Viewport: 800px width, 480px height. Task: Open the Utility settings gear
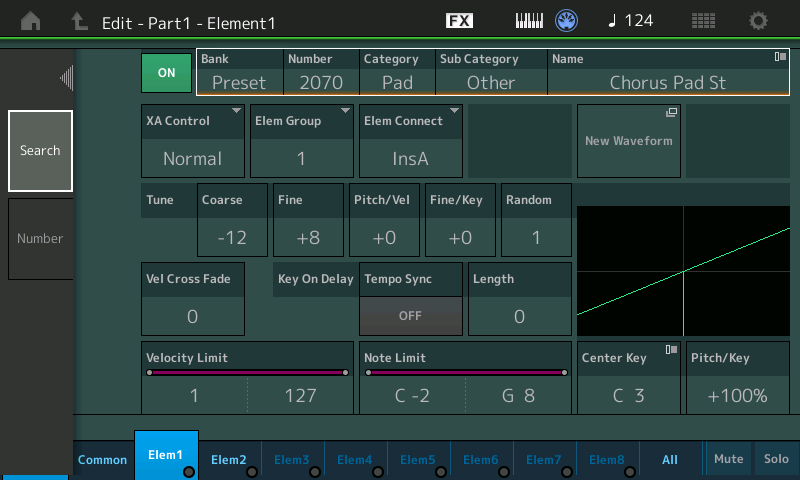pos(759,21)
